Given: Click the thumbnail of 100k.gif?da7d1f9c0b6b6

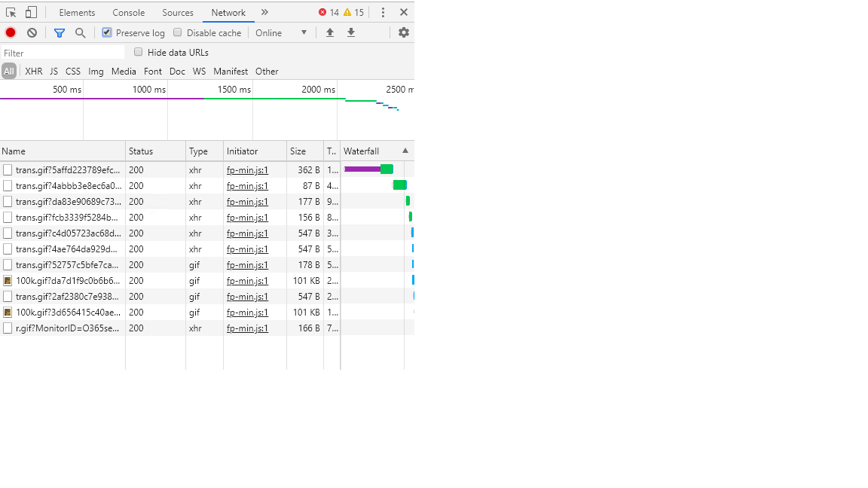Looking at the screenshot, I should click(8, 280).
